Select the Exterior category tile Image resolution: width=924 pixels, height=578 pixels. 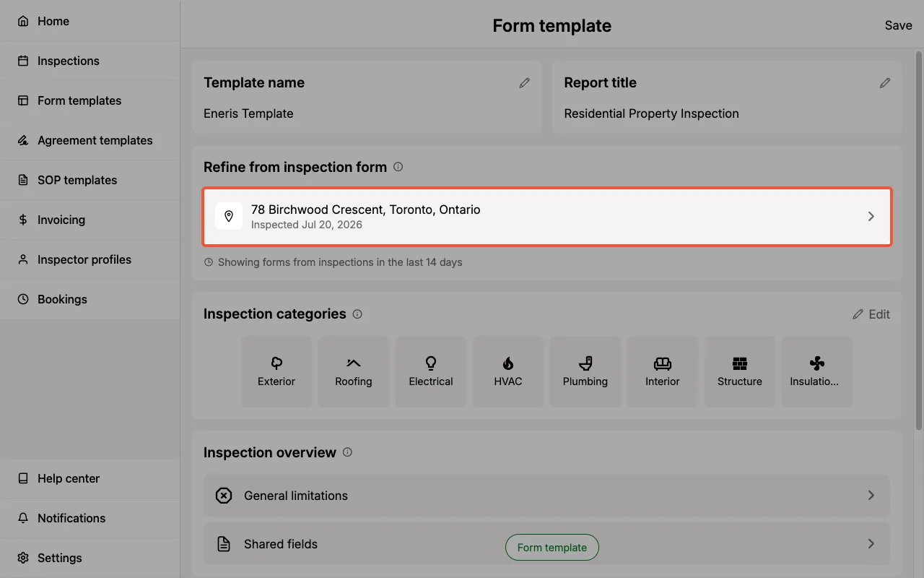(276, 371)
